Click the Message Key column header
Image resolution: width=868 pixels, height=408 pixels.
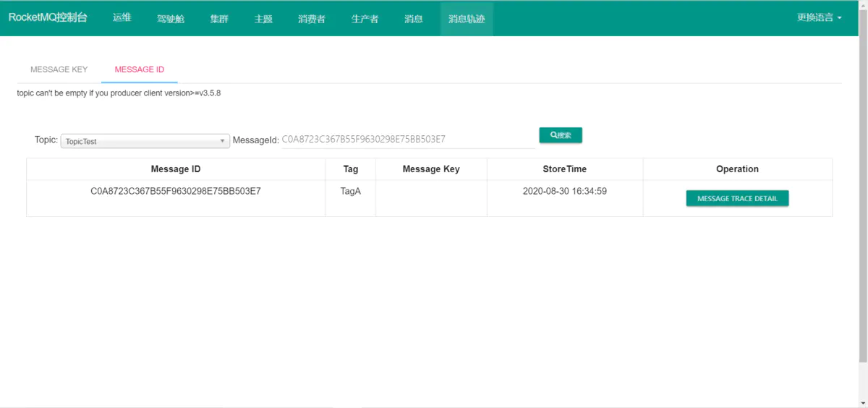(431, 169)
